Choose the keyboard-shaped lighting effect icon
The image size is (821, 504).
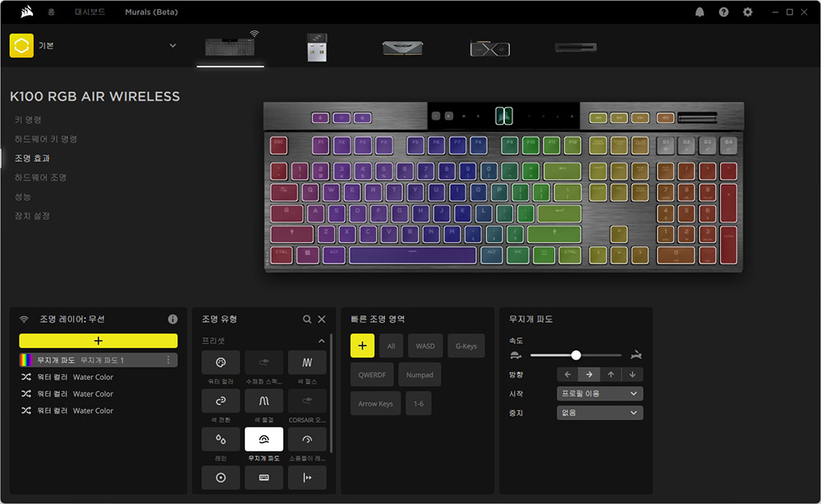coord(264,477)
